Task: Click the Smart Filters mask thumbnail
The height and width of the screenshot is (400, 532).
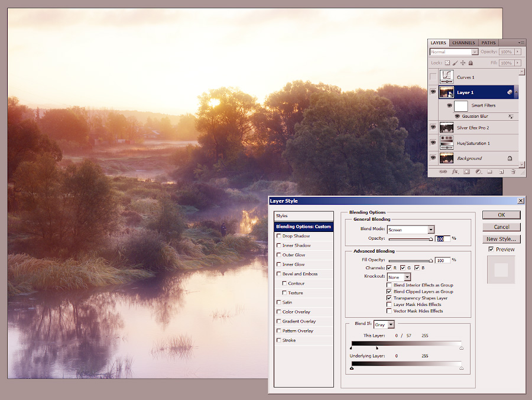Action: (x=460, y=106)
